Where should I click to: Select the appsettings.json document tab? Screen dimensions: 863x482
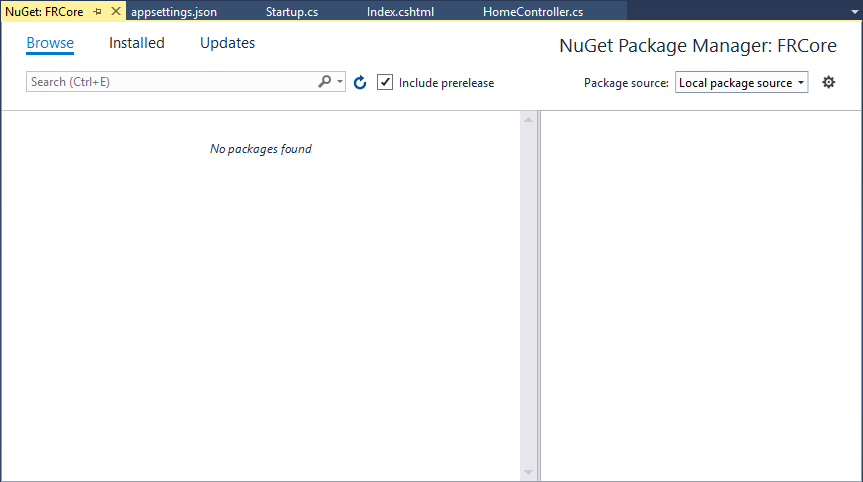click(x=174, y=12)
